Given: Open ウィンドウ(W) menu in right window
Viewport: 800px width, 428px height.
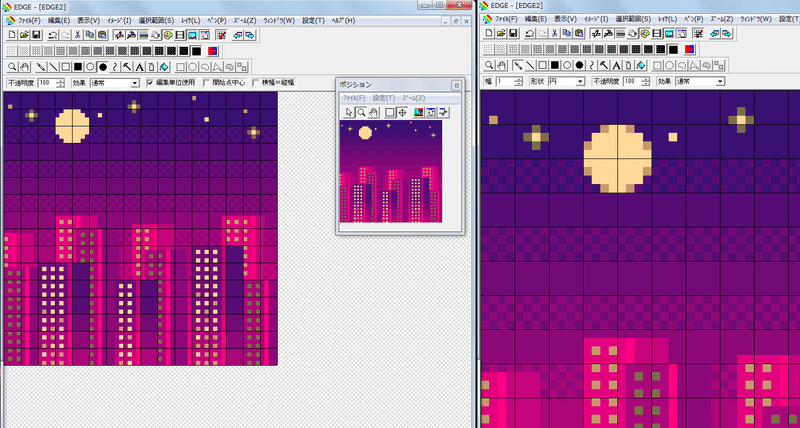Looking at the screenshot, I should point(757,19).
